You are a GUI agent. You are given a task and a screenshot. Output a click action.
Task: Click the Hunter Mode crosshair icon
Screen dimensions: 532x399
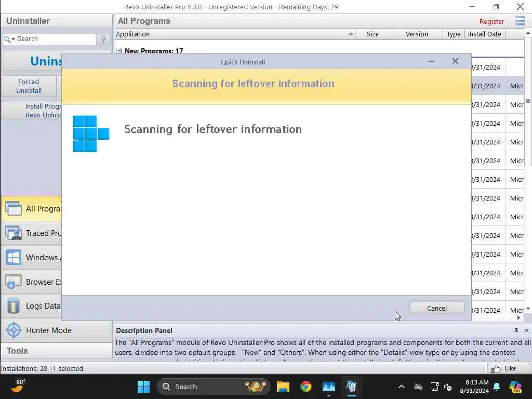tap(14, 330)
